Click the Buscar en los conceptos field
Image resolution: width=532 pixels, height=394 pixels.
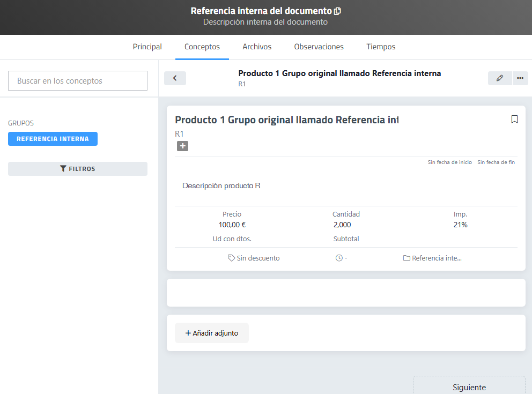pos(78,81)
